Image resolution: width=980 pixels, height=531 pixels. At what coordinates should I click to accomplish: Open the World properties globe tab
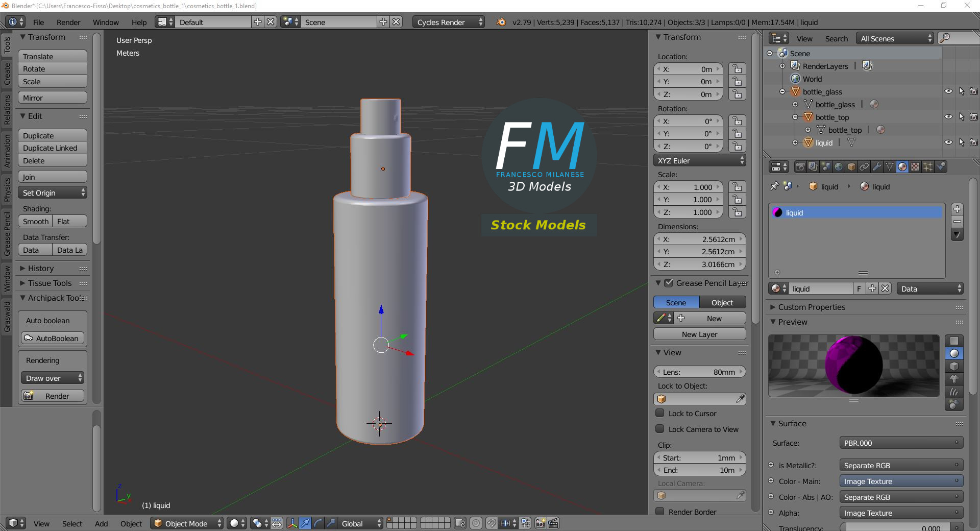pos(839,167)
